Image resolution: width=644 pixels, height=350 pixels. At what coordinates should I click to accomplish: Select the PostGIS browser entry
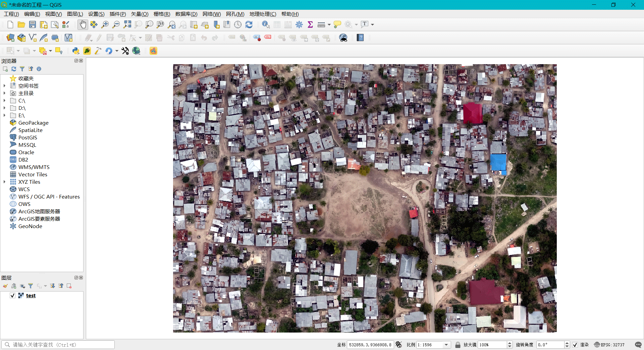[28, 138]
